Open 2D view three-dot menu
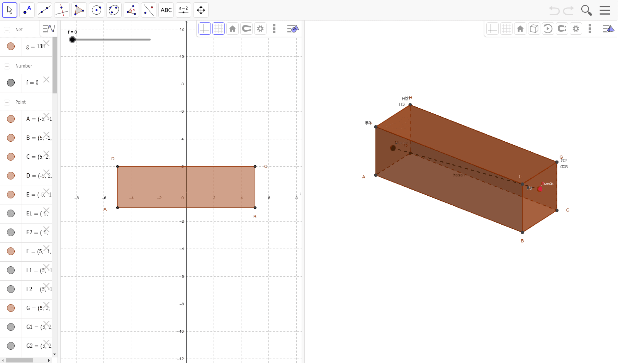This screenshot has width=618, height=364. coord(274,29)
